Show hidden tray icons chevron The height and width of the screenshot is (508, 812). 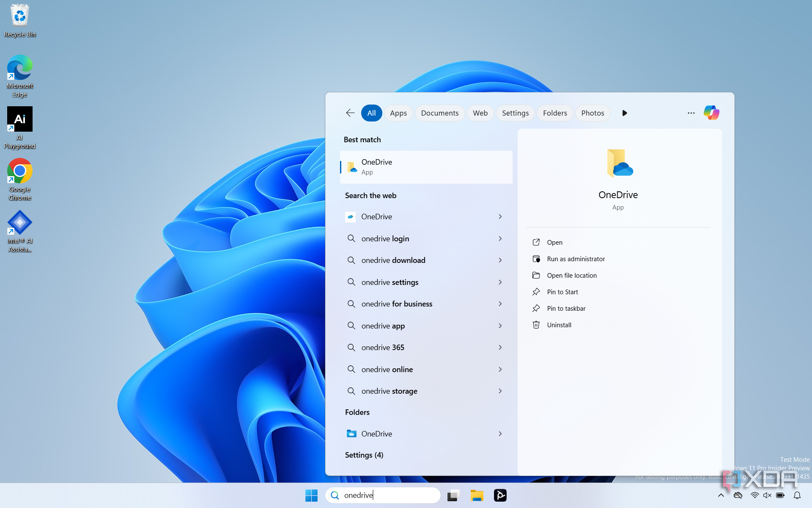721,495
